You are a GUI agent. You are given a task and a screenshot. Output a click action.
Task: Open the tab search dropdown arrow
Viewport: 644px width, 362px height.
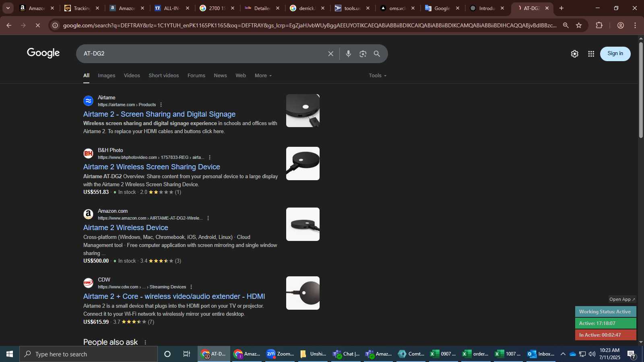8,8
